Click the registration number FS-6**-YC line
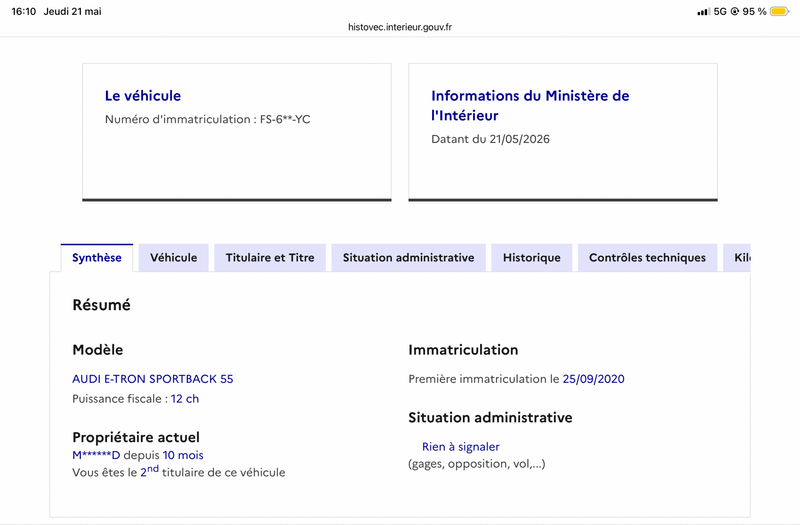This screenshot has width=800, height=525. coord(208,119)
